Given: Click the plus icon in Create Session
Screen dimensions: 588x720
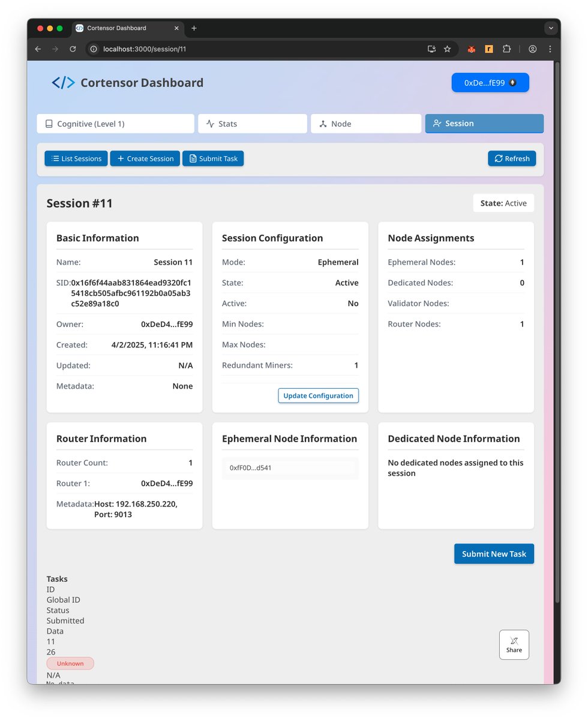Looking at the screenshot, I should pyautogui.click(x=121, y=158).
